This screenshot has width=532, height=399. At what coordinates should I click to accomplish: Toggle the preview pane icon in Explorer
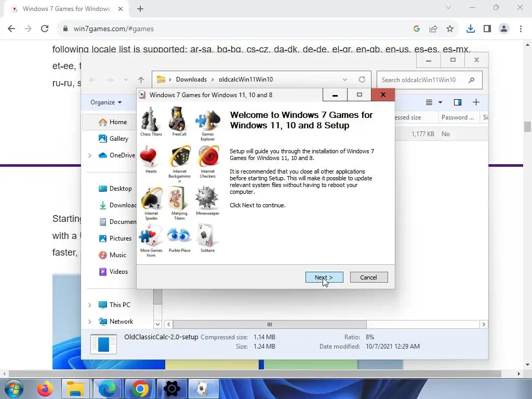(x=458, y=102)
